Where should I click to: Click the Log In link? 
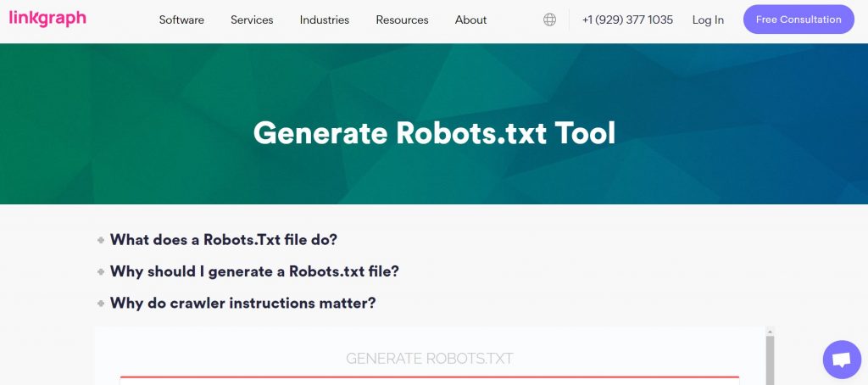click(x=708, y=20)
